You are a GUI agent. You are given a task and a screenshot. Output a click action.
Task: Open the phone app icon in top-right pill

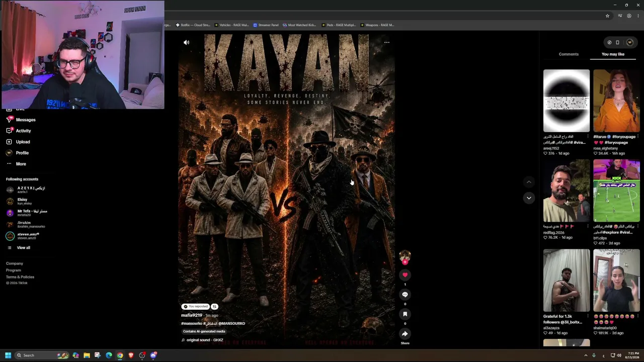coord(618,42)
